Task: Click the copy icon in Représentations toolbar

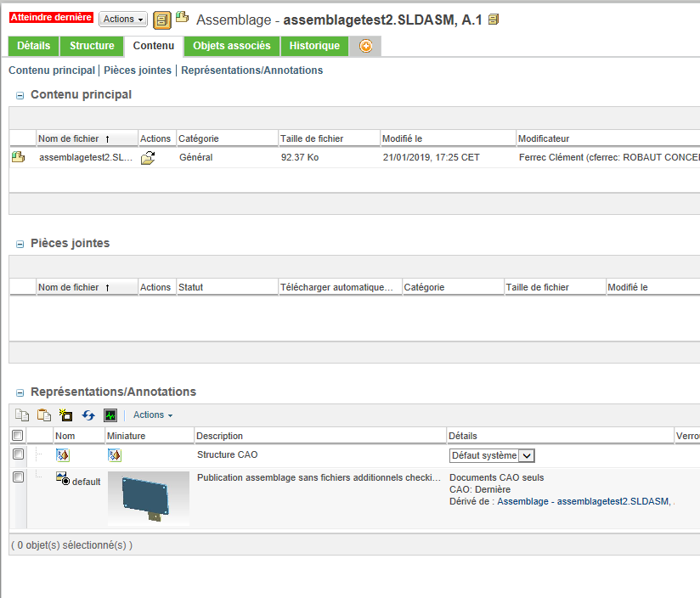Action: click(x=22, y=415)
